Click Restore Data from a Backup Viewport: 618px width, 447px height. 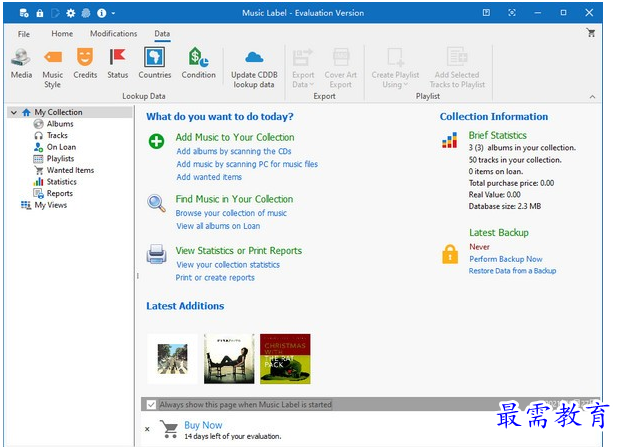click(512, 271)
